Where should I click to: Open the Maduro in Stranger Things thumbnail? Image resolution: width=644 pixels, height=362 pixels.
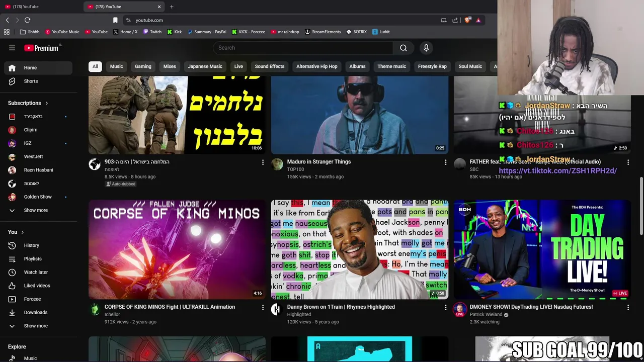coord(360,115)
